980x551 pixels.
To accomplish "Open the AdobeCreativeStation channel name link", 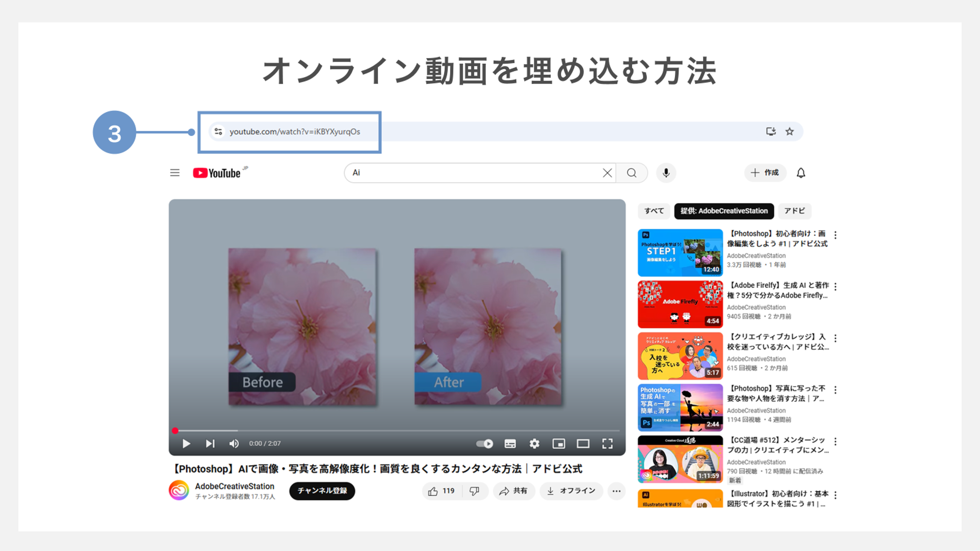I will pyautogui.click(x=234, y=486).
